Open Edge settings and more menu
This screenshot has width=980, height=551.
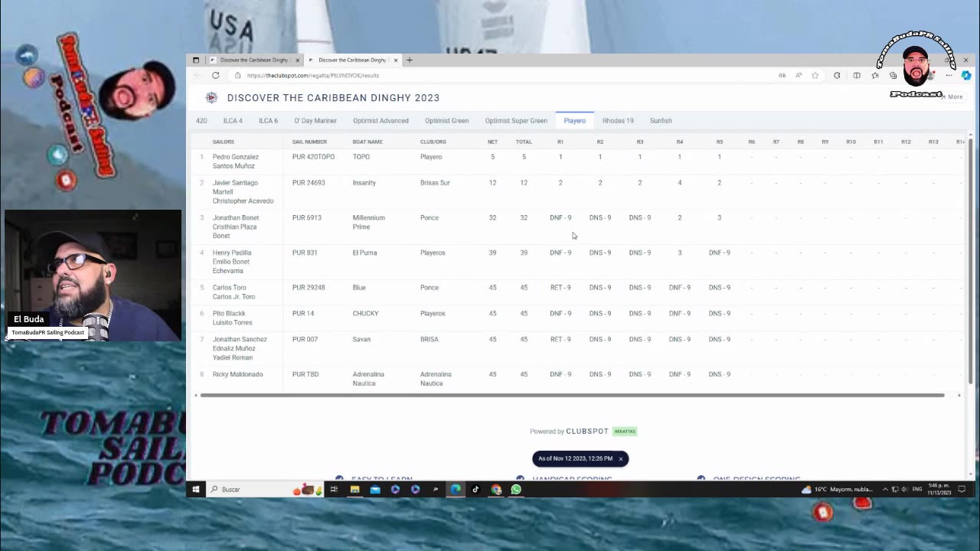949,75
